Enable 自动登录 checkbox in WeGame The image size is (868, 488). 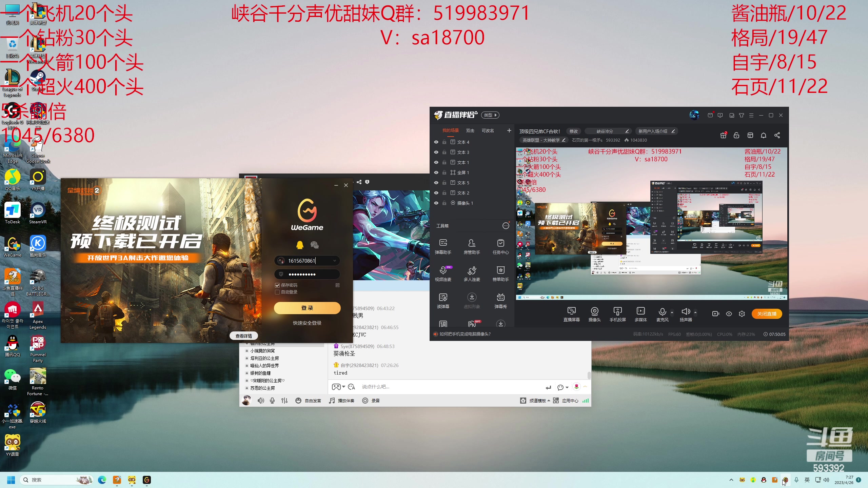pos(277,292)
